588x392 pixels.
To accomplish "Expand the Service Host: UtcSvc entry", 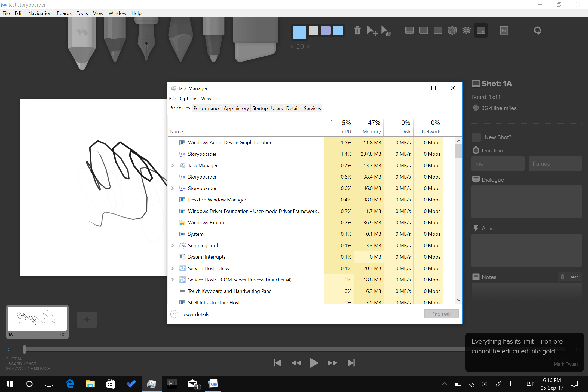I will [x=173, y=268].
